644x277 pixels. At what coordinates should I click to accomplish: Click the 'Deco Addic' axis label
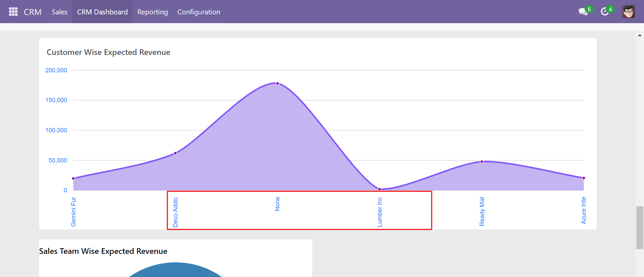pyautogui.click(x=175, y=212)
